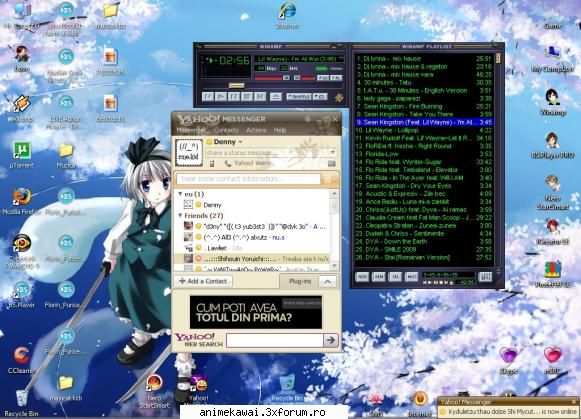Viewport: 581px width, 419px height.
Task: Click the Yahoo! Voice phone link
Action: (248, 163)
